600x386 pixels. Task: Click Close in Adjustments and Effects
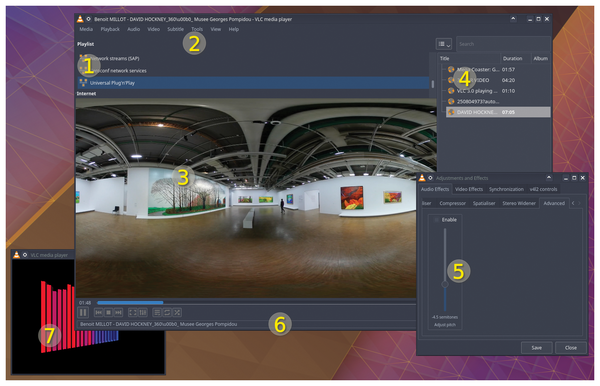(x=571, y=348)
